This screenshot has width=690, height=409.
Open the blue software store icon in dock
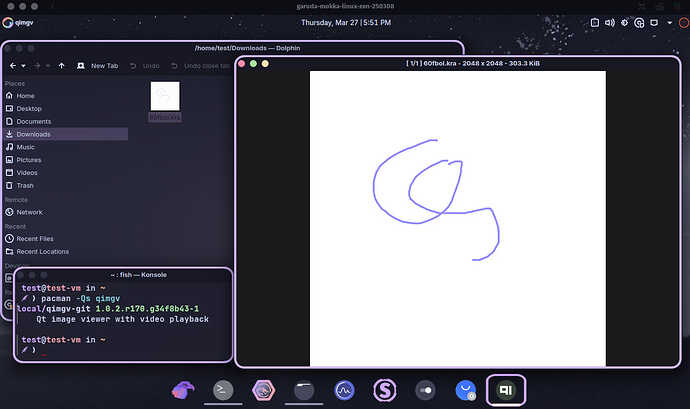click(x=466, y=390)
